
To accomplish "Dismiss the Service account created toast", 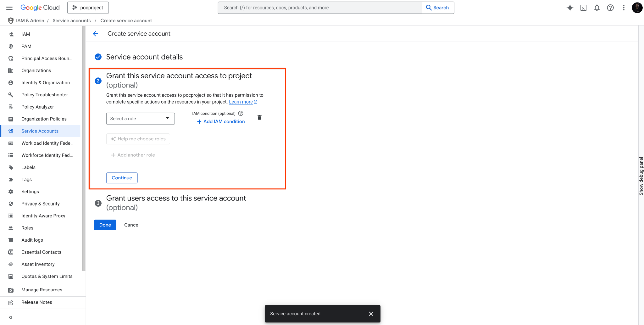I will point(371,314).
